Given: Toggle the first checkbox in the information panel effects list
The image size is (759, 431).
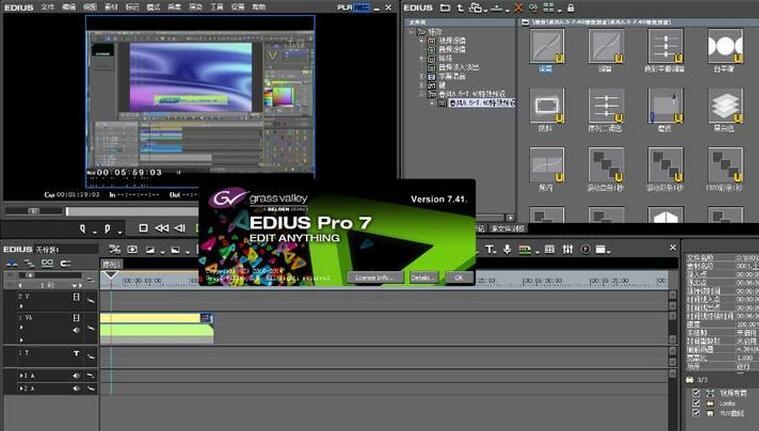Looking at the screenshot, I should [696, 393].
